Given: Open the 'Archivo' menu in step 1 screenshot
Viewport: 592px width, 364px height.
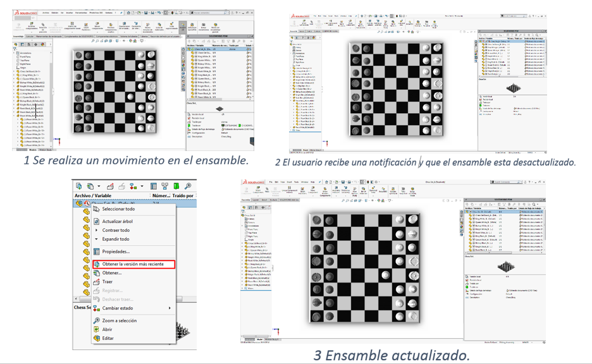Looking at the screenshot, I should (46, 13).
